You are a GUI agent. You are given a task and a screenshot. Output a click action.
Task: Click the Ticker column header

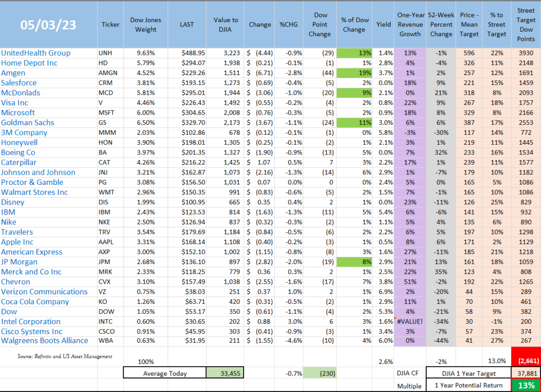pyautogui.click(x=110, y=24)
